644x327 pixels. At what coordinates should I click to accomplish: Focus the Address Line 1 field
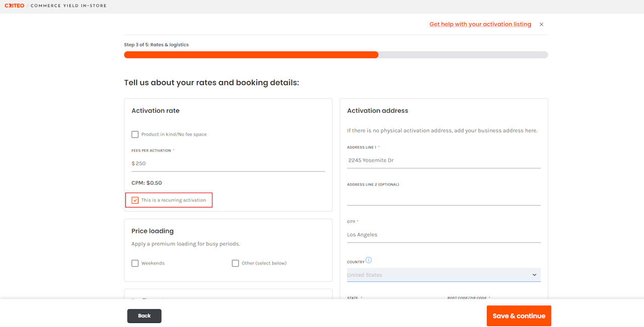pos(443,160)
